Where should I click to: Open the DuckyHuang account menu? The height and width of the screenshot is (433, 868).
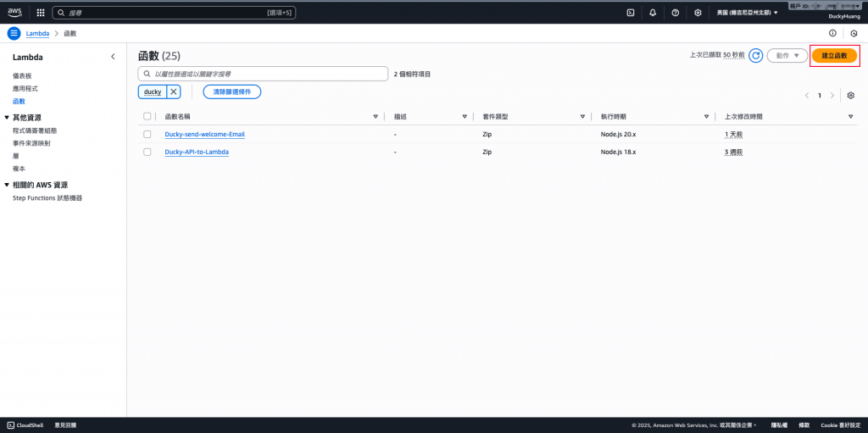tap(844, 17)
